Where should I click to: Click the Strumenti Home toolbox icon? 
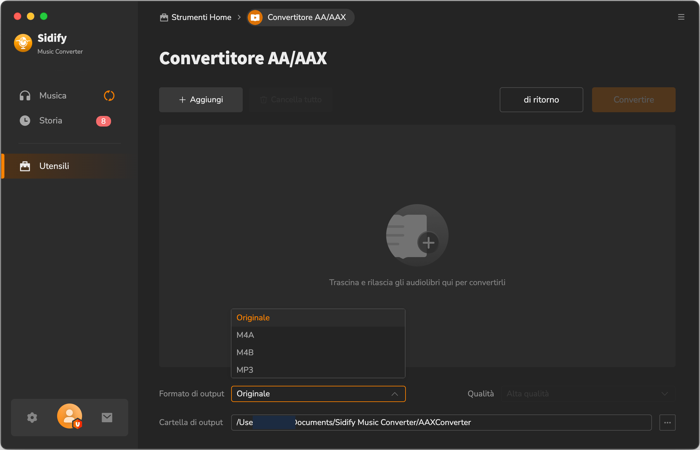pos(164,17)
